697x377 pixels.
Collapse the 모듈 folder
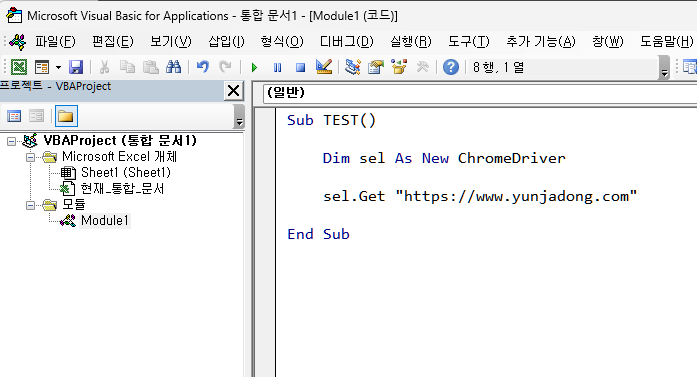coord(30,205)
